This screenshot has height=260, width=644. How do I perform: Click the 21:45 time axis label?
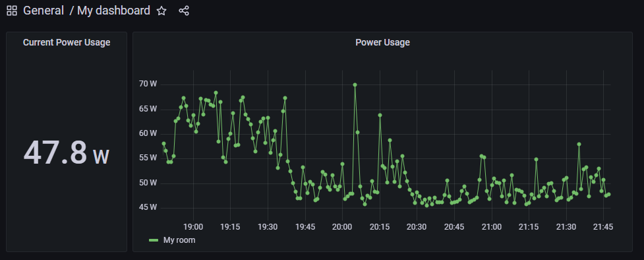[x=604, y=227]
